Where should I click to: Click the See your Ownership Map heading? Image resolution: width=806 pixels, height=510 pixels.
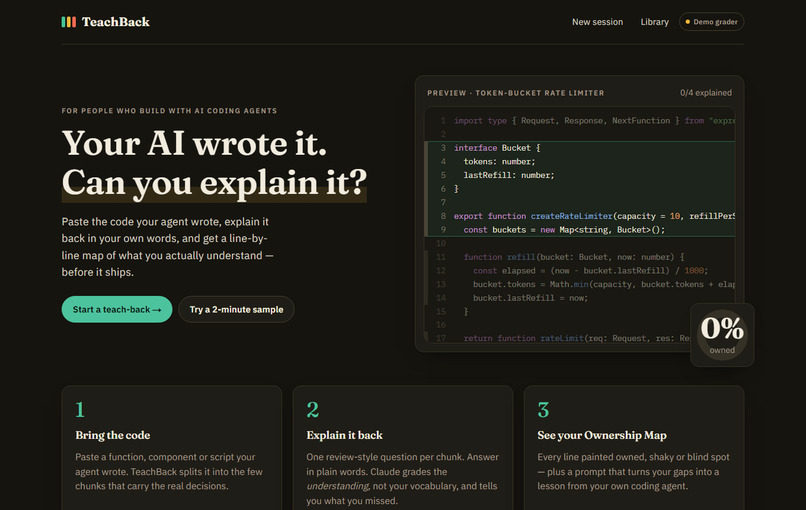pos(602,435)
